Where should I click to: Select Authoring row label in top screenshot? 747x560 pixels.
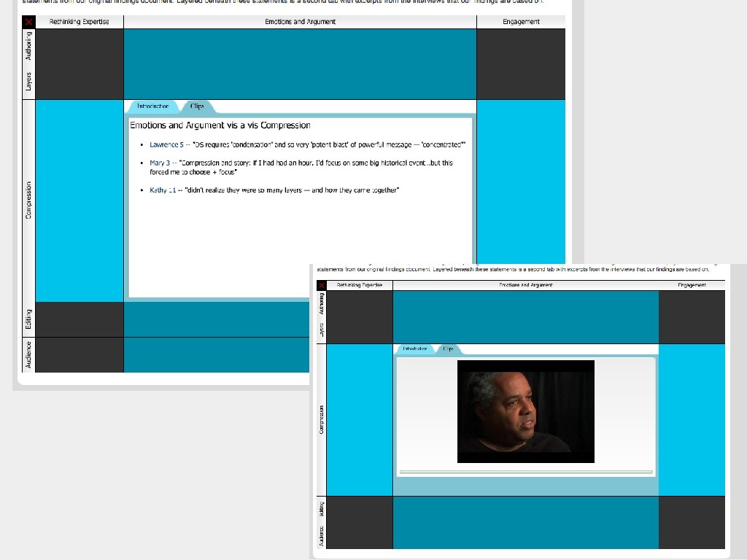(28, 46)
